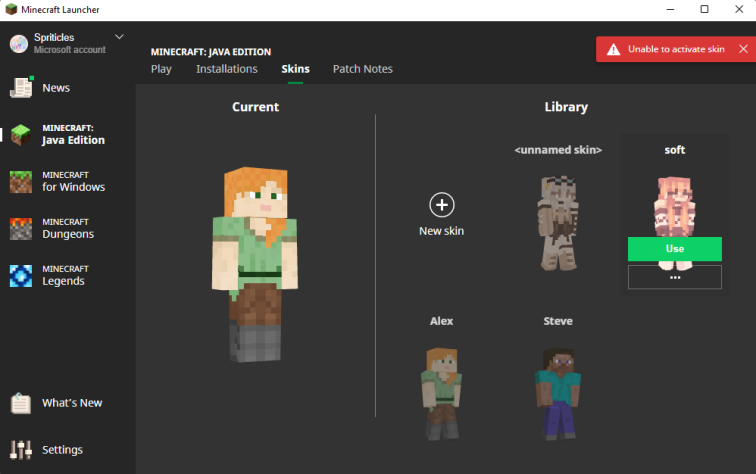This screenshot has height=474, width=756.
Task: Select Minecraft Java Edition grass block icon
Action: coord(21,134)
